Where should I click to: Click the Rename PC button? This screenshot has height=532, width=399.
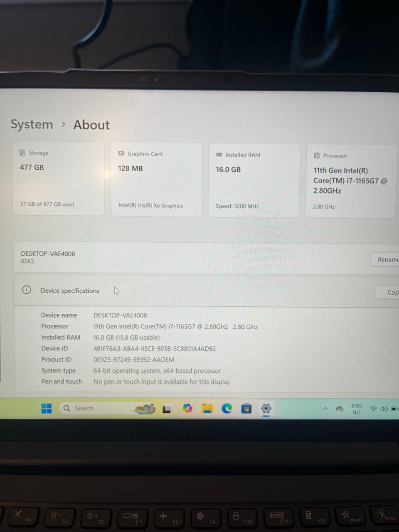[x=385, y=259]
